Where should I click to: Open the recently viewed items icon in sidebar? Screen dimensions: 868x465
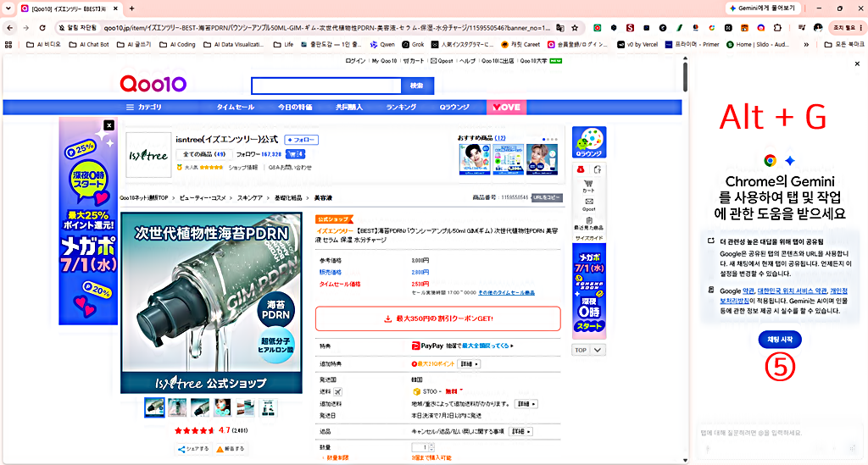589,223
